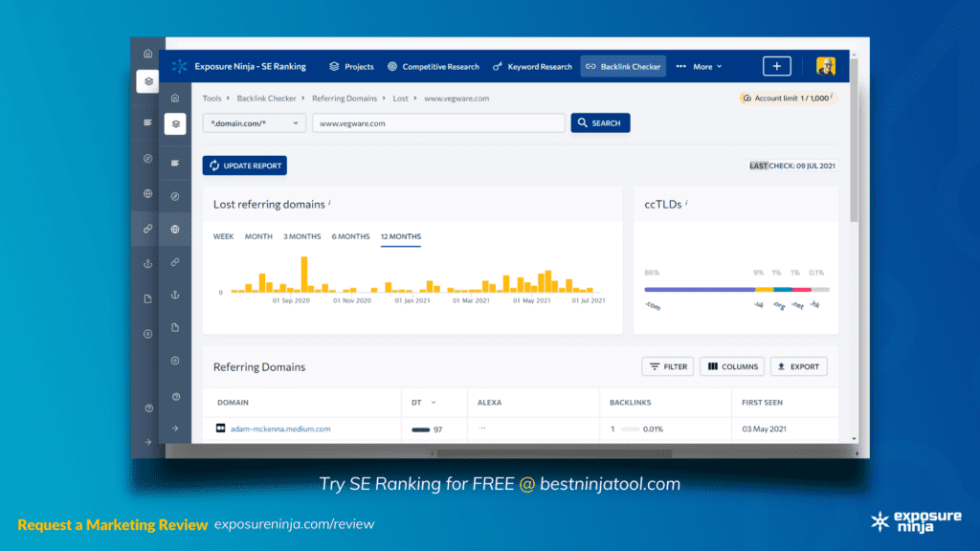
Task: Click UPDATE REPORT button
Action: coord(244,165)
